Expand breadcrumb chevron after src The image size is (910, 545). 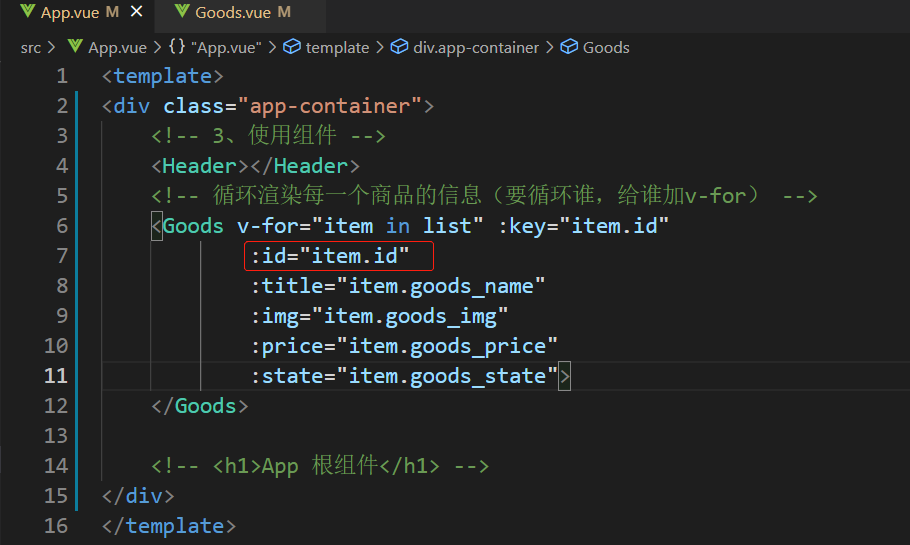[51, 47]
